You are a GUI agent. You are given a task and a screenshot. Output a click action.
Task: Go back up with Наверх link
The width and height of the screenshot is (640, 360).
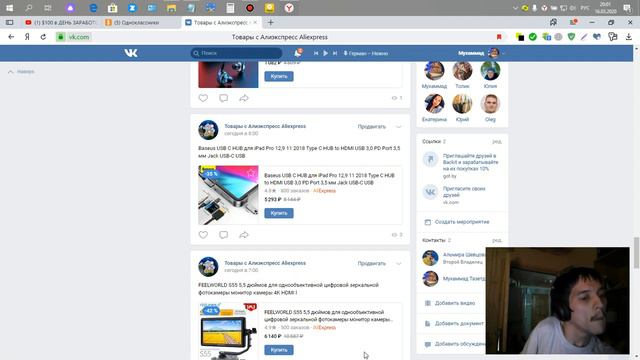click(21, 72)
